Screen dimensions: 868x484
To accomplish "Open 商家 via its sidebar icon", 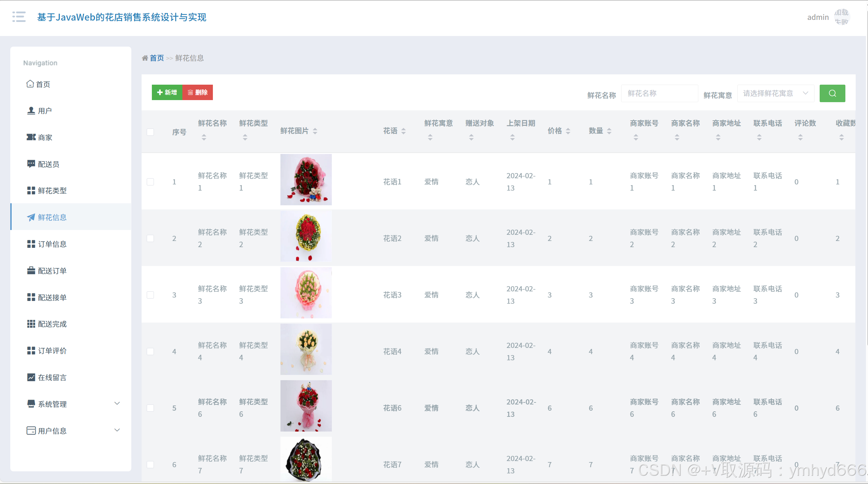I will pos(31,137).
